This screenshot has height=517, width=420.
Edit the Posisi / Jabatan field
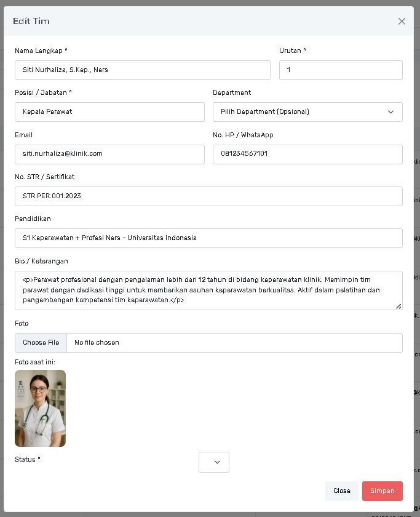click(109, 112)
